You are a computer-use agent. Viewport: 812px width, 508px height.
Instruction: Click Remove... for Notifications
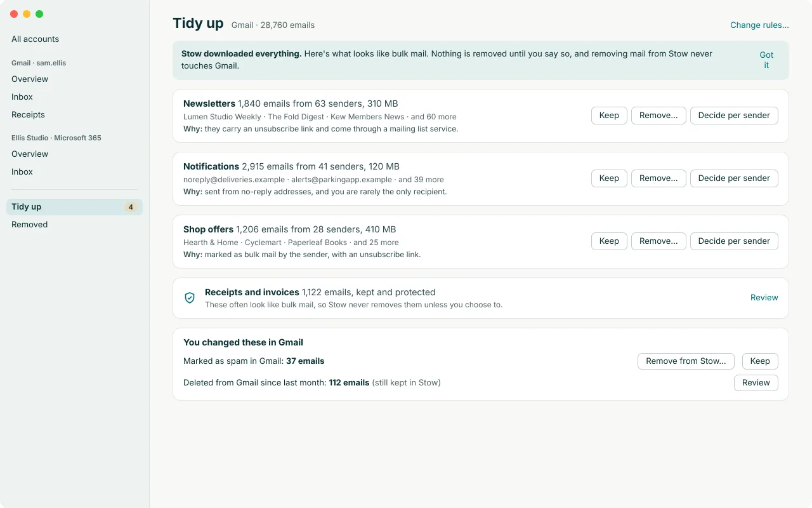point(658,178)
